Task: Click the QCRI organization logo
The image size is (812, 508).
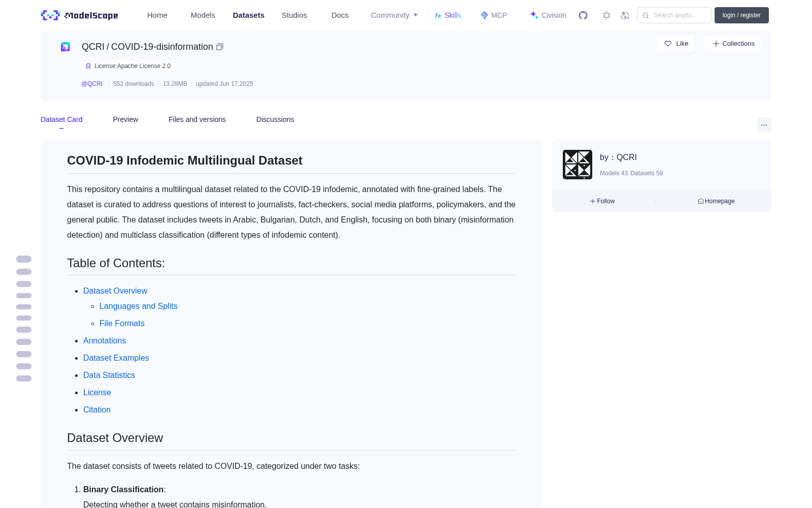Action: tap(578, 165)
